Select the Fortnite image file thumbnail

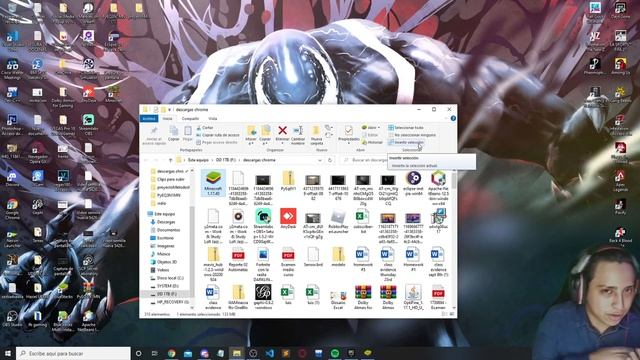click(263, 264)
